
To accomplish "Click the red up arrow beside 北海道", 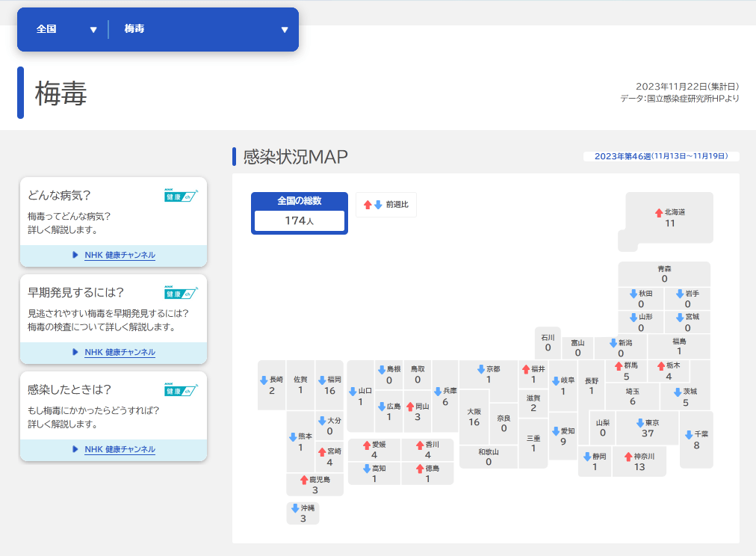I will point(659,213).
